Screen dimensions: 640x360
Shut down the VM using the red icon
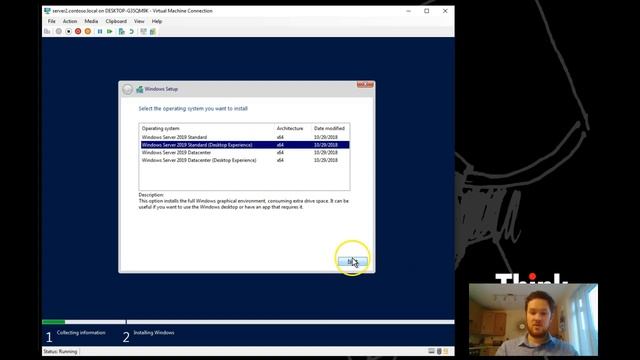click(x=78, y=31)
